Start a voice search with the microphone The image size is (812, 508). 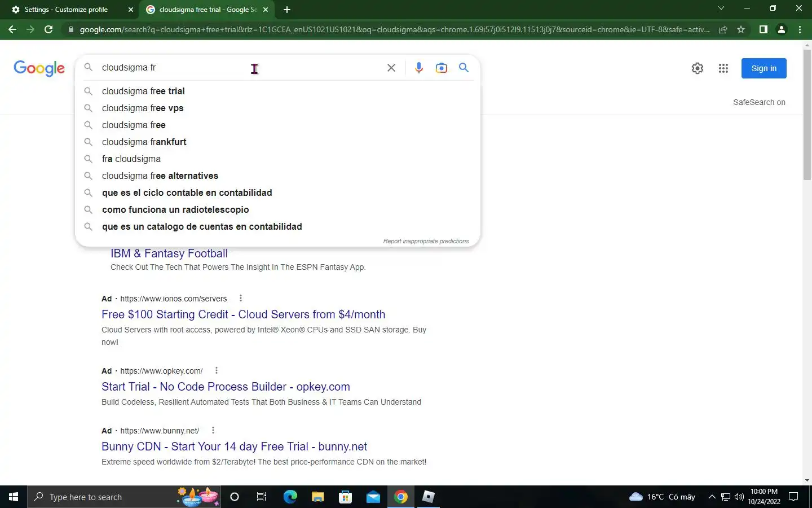click(418, 68)
